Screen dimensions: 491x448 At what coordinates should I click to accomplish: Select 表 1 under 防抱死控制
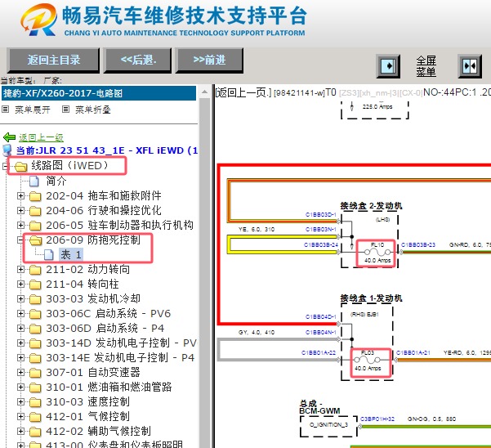pyautogui.click(x=71, y=255)
